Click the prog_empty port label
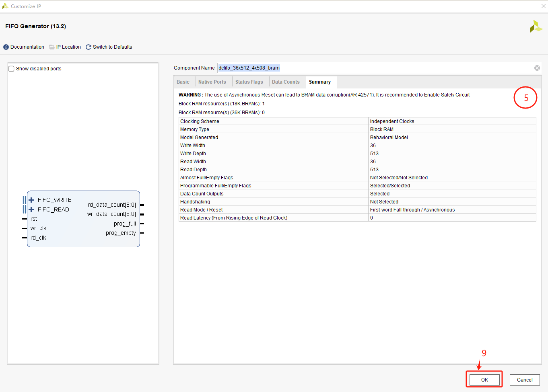 [x=121, y=233]
